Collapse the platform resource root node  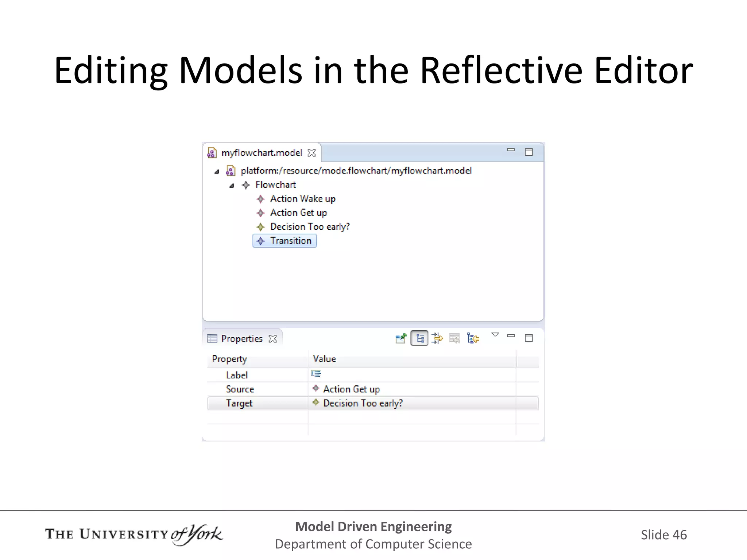click(217, 171)
